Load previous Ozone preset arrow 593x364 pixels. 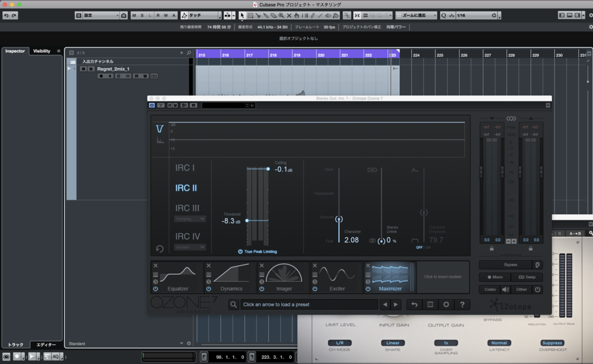coord(385,304)
